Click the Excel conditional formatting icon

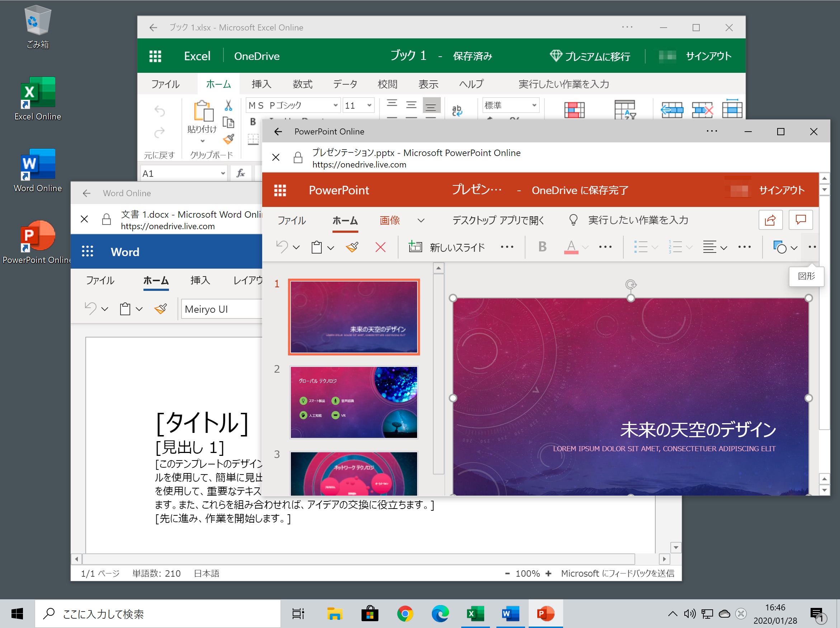point(574,109)
